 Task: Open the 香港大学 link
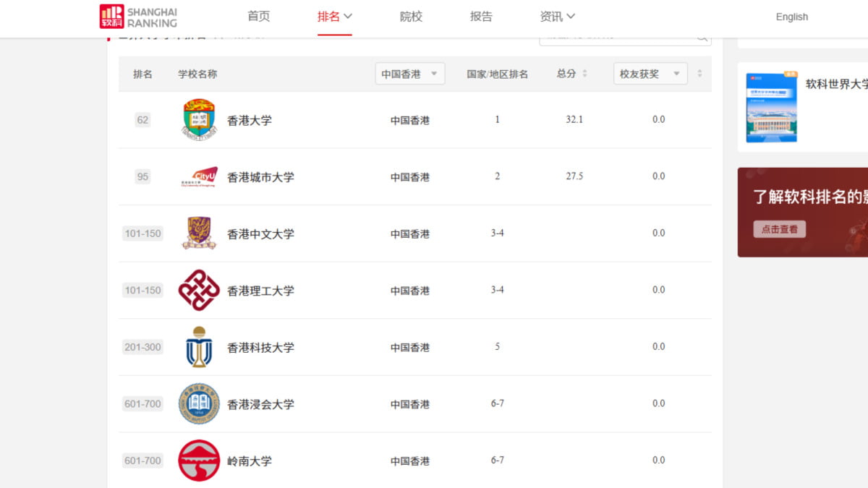point(250,121)
